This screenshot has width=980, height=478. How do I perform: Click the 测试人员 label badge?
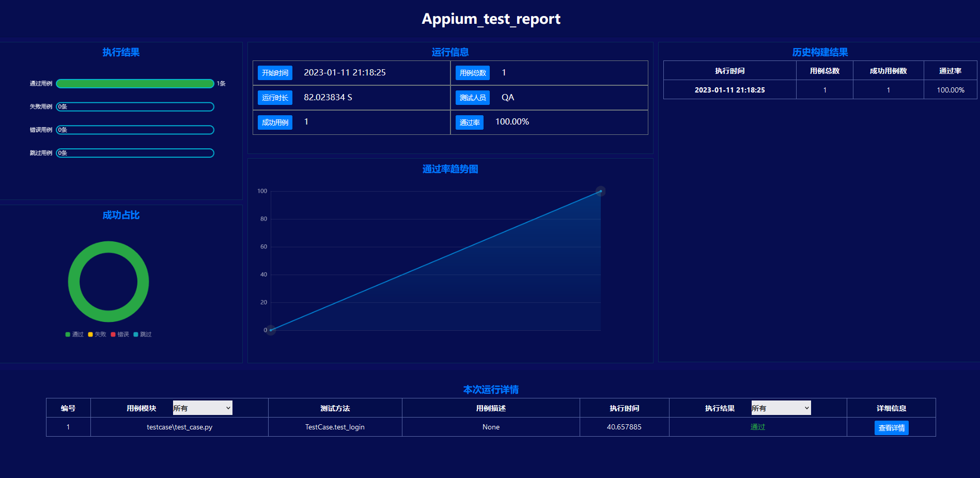tap(473, 98)
